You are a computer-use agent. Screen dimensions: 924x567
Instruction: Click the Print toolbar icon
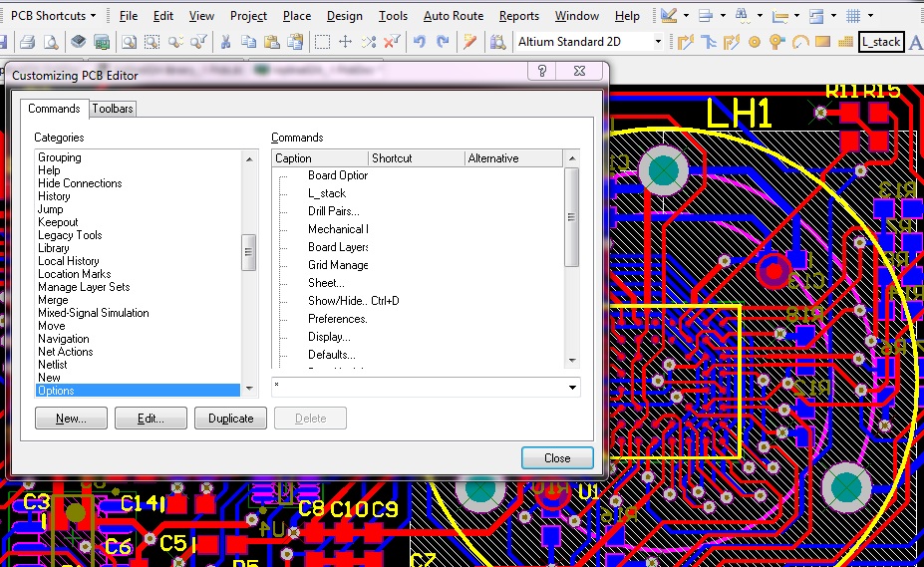[x=27, y=42]
